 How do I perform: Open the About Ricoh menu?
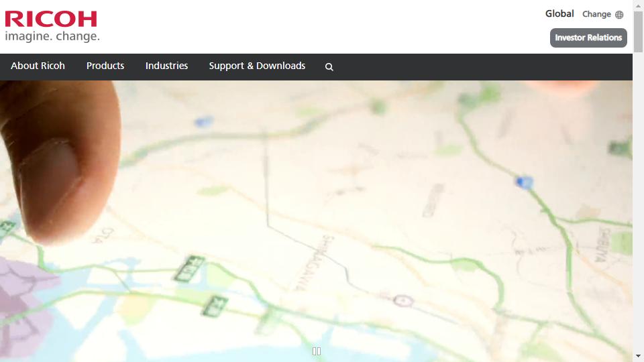(x=38, y=66)
